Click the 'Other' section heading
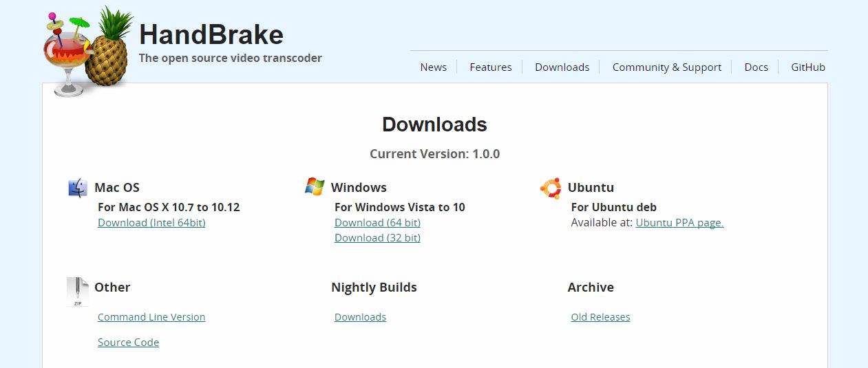Screen dimensions: 868x368 (x=112, y=288)
